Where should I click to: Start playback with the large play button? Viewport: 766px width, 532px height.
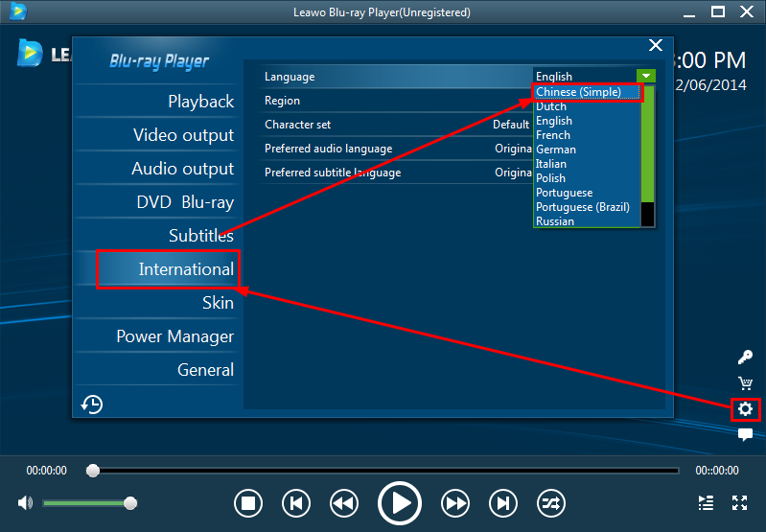click(400, 503)
